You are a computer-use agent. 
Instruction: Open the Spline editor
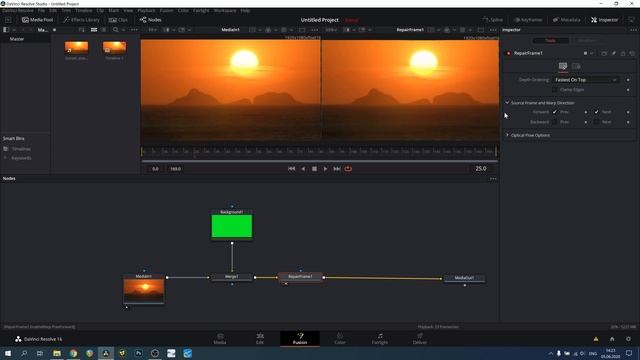pyautogui.click(x=493, y=20)
